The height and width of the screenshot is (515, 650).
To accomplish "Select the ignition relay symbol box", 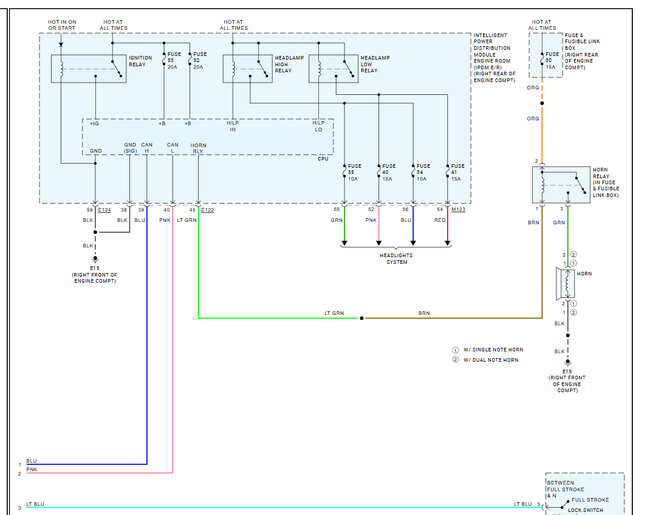I will pos(89,68).
